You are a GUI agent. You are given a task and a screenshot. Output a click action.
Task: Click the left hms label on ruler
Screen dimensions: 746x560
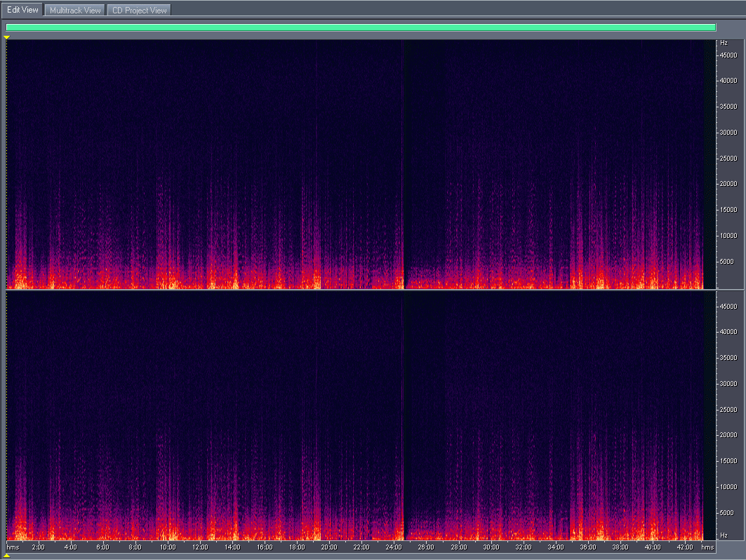click(x=13, y=547)
